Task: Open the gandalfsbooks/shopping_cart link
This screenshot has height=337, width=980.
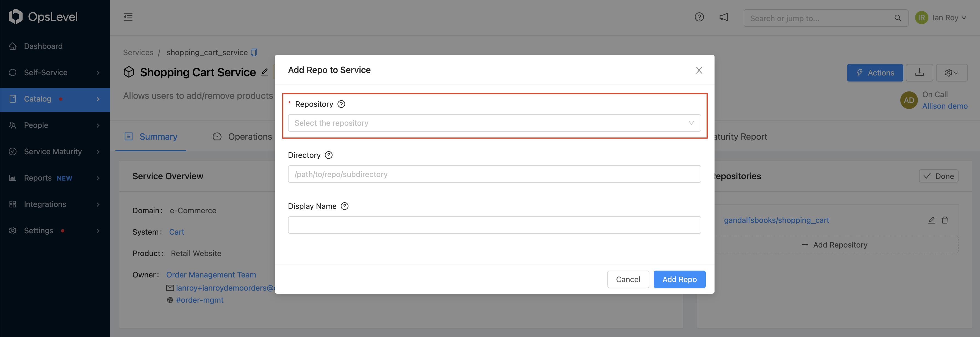Action: [776, 220]
